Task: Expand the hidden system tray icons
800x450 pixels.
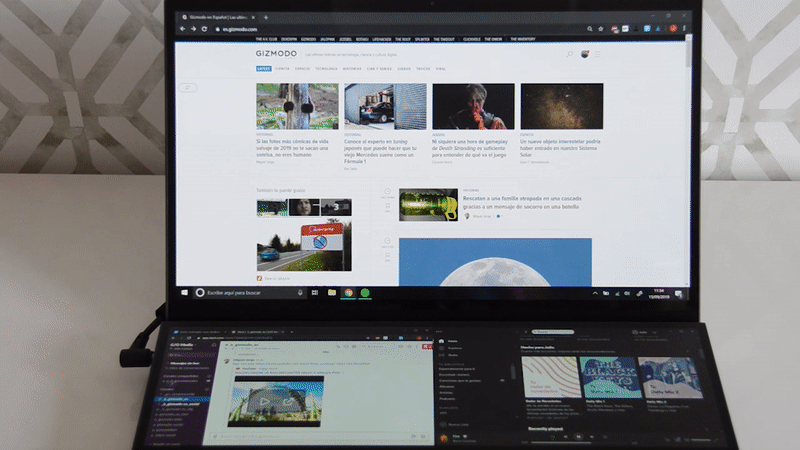Action: pos(596,293)
